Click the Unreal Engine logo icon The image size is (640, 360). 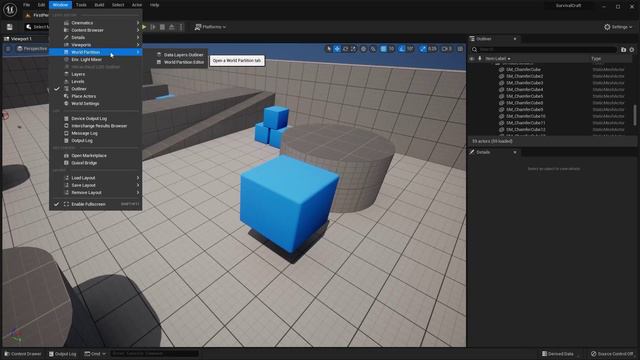10,9
